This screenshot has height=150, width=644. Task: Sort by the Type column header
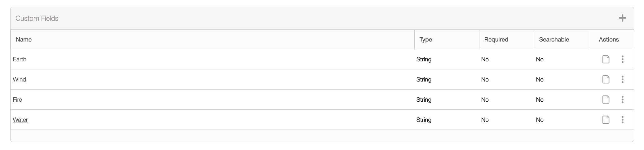426,39
